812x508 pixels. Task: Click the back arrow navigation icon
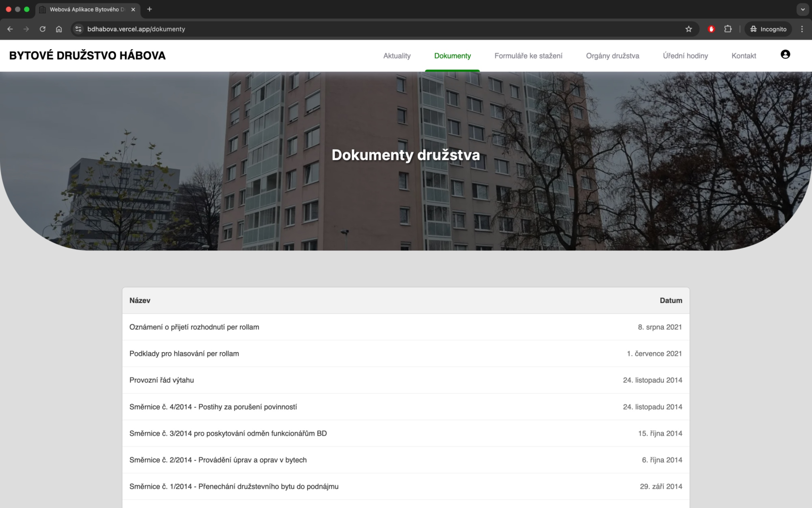pyautogui.click(x=10, y=29)
